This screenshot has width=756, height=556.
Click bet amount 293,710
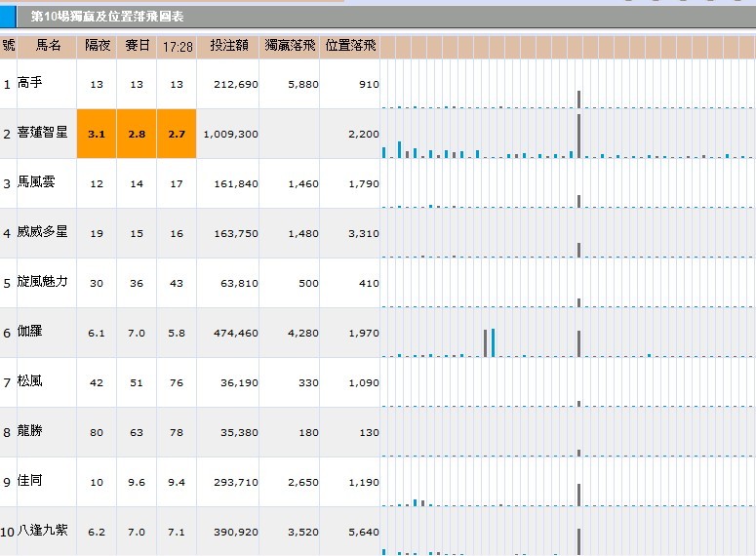(236, 482)
